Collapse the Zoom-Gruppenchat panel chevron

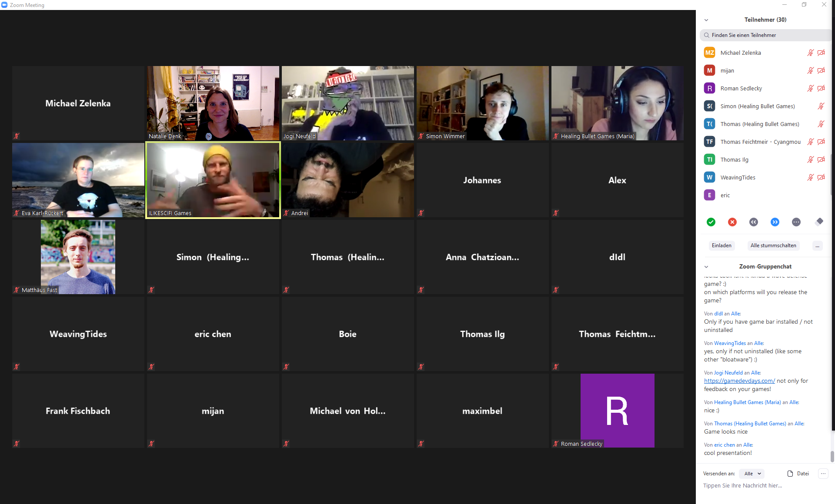[706, 267]
